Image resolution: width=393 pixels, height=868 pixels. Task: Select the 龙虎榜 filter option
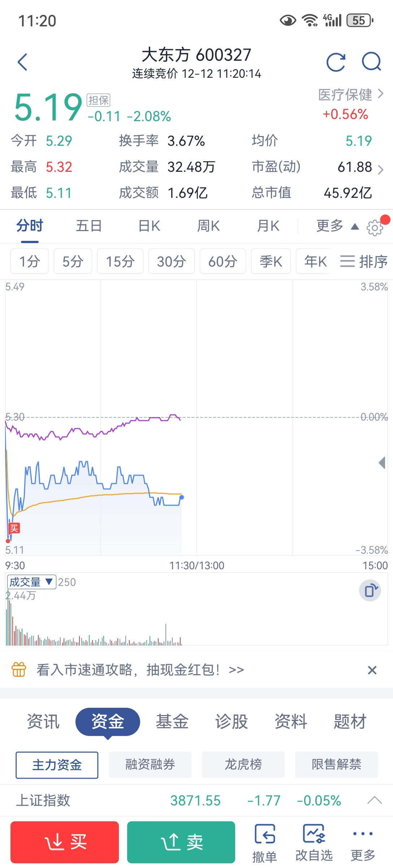click(243, 765)
